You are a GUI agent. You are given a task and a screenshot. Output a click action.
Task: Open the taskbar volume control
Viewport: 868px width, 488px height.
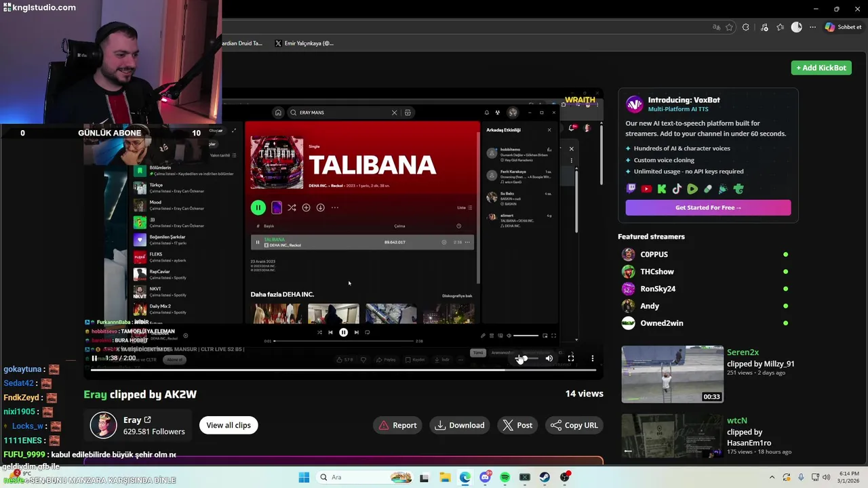827,477
